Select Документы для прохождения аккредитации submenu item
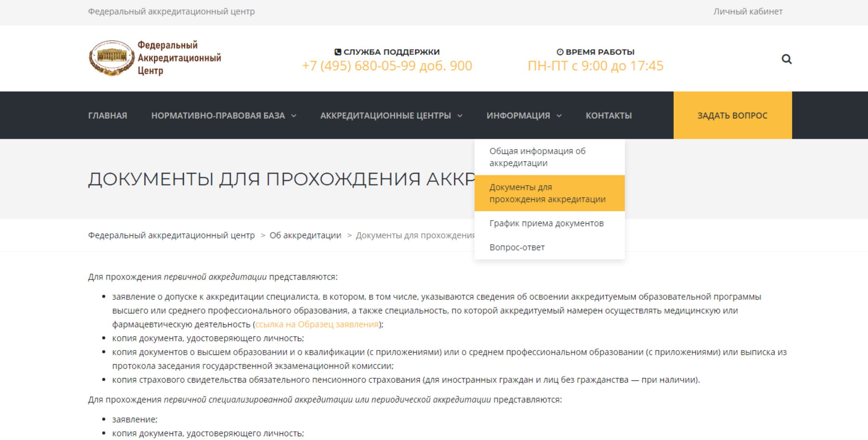Image resolution: width=868 pixels, height=440 pixels. click(x=547, y=193)
